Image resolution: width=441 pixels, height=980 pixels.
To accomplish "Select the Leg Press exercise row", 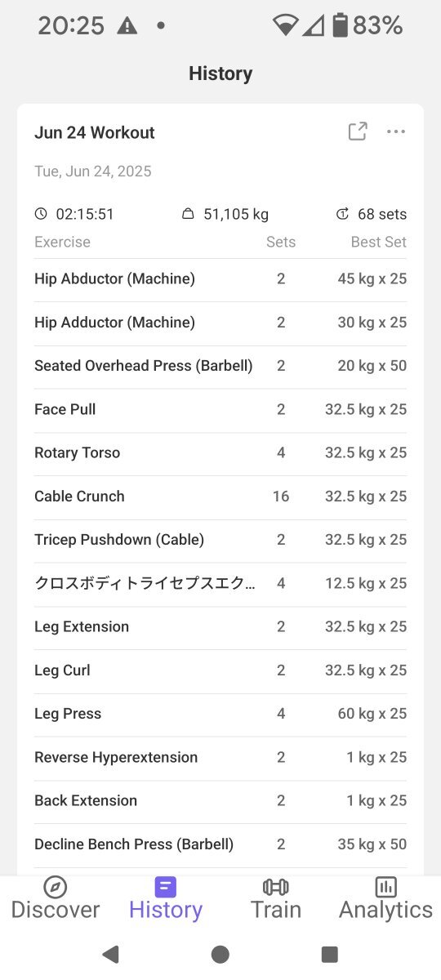I will coord(220,714).
